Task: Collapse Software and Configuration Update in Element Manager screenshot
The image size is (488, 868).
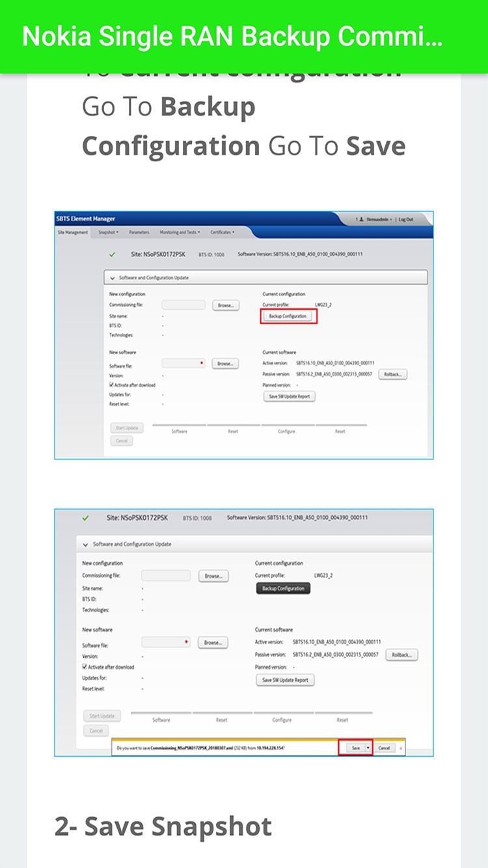Action: coord(112,278)
